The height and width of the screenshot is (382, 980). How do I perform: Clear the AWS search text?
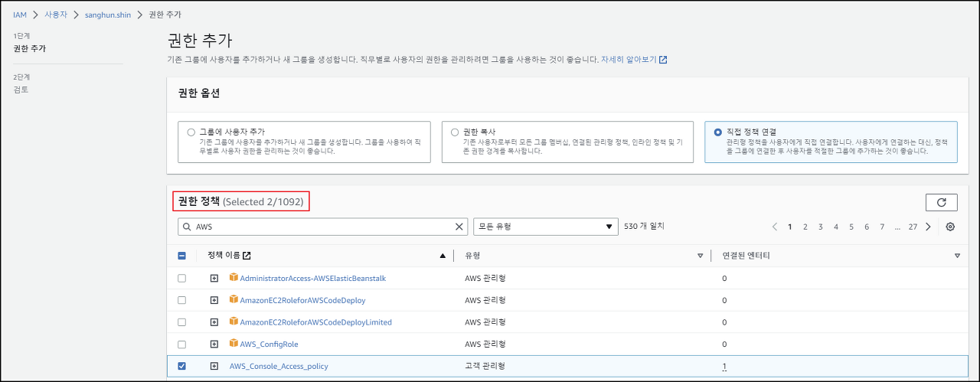459,227
